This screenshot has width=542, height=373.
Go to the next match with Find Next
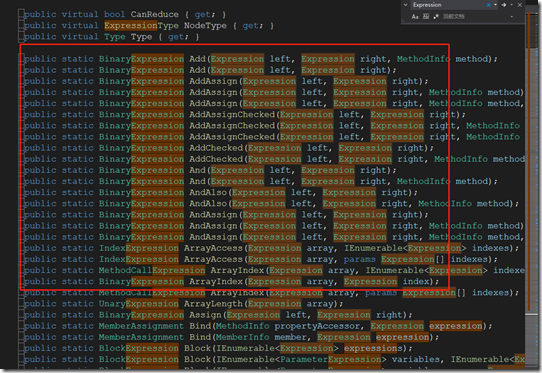[504, 5]
